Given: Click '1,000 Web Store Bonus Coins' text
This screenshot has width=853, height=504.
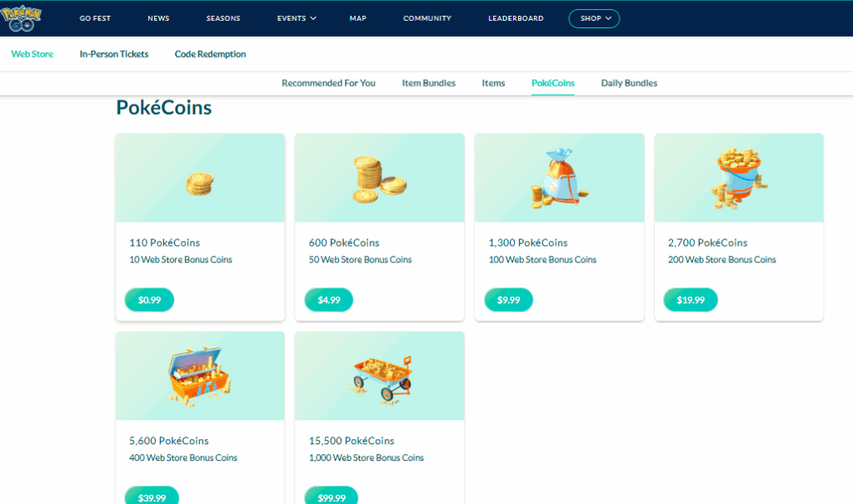Looking at the screenshot, I should coord(367,457).
